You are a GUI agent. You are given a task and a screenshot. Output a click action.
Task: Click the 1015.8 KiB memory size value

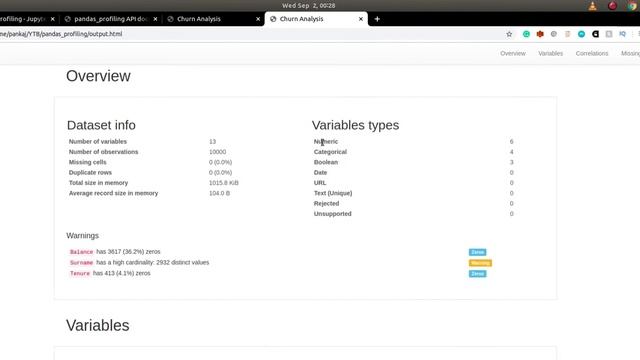coord(224,183)
